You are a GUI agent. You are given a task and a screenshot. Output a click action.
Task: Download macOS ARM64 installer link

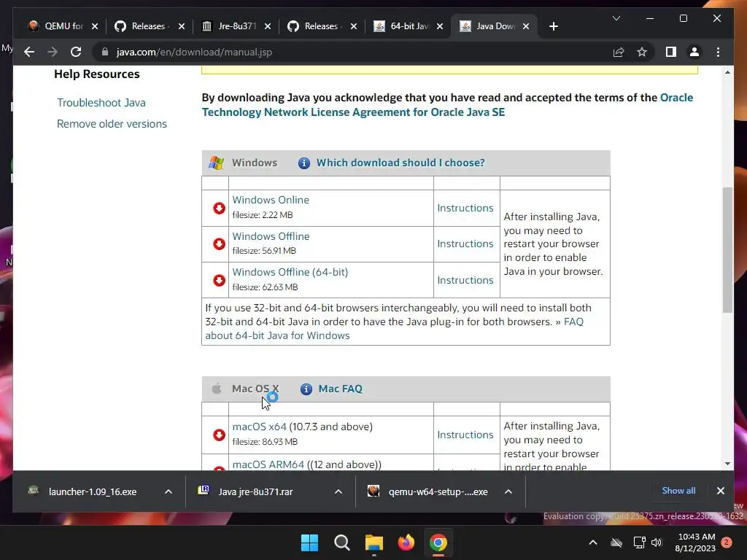click(x=268, y=464)
